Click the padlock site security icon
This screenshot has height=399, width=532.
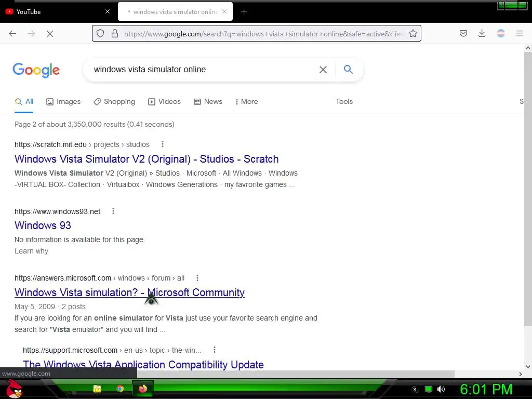pos(115,33)
